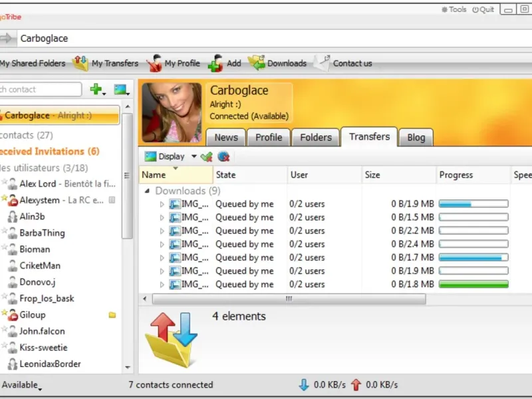This screenshot has height=399, width=532.
Task: Select Carboglace in contact list
Action: click(x=60, y=115)
